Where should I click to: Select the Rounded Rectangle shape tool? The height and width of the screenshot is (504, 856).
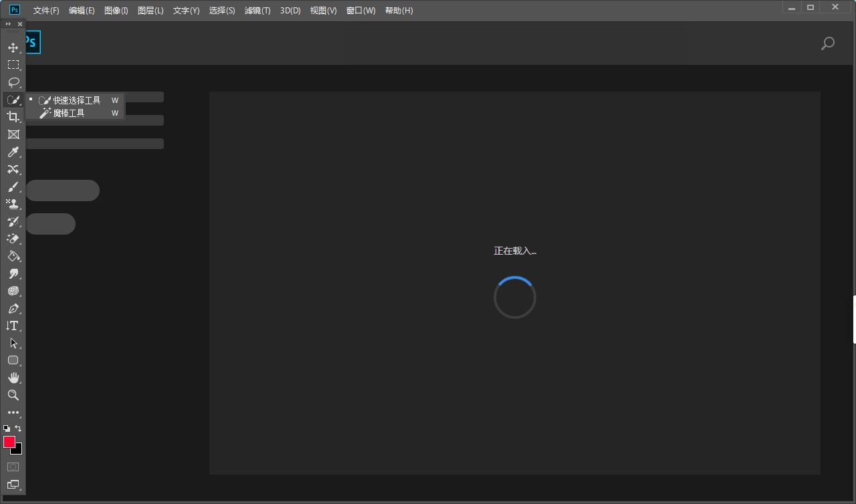click(x=13, y=360)
